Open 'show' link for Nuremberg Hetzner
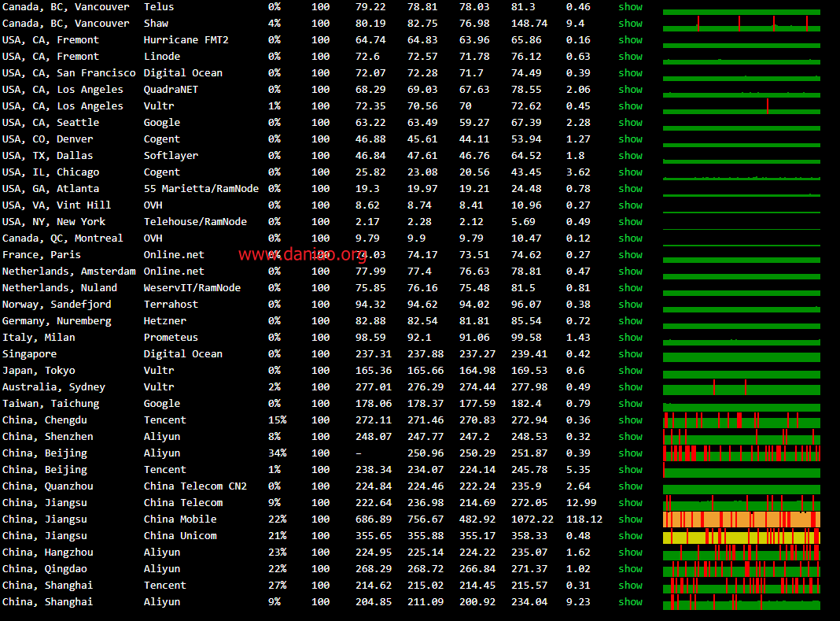 [x=630, y=321]
